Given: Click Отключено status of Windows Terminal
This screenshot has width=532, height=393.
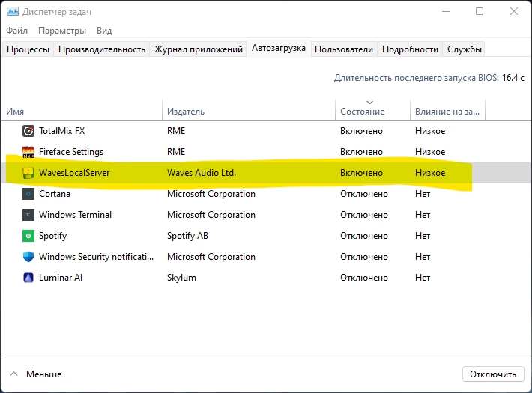Looking at the screenshot, I should (364, 215).
